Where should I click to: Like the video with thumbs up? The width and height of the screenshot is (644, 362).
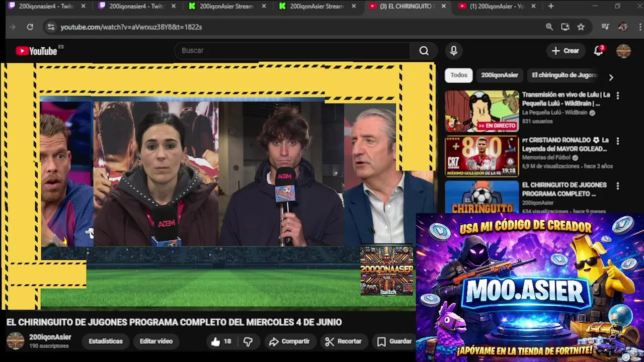221,341
